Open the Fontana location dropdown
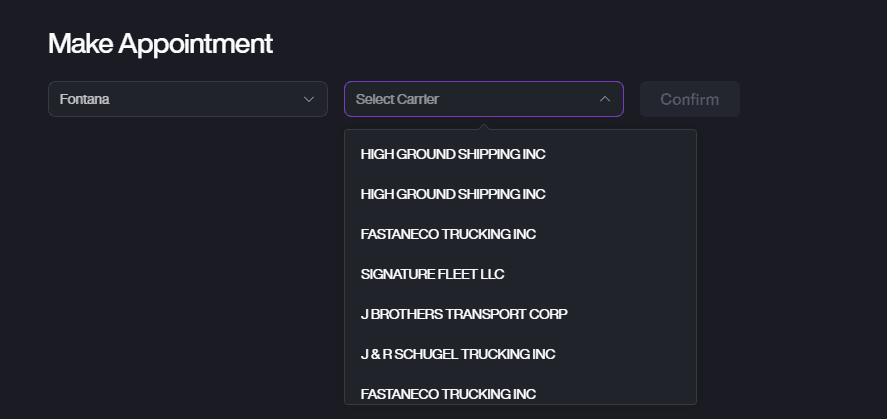Image resolution: width=887 pixels, height=419 pixels. click(188, 99)
